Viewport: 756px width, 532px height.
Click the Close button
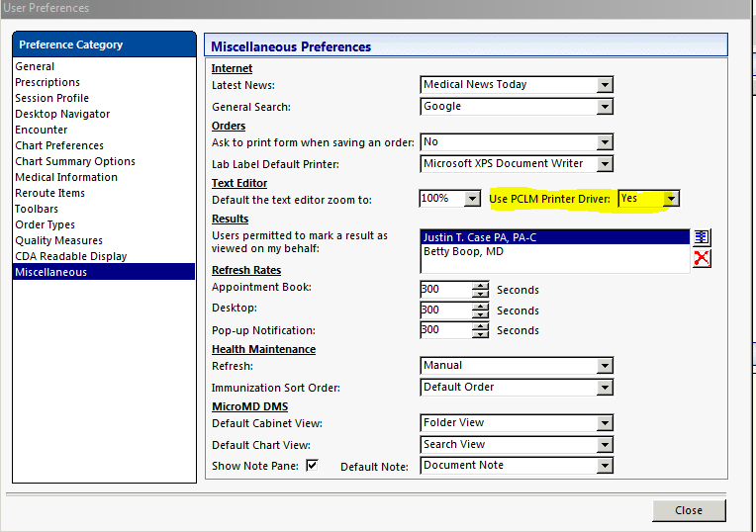tap(689, 511)
